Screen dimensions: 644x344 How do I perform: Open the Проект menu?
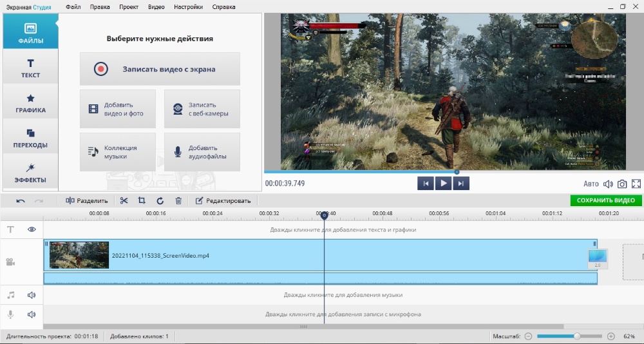(129, 7)
